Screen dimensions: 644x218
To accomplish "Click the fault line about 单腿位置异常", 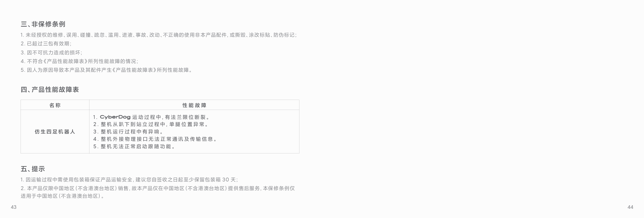I will tap(151, 124).
